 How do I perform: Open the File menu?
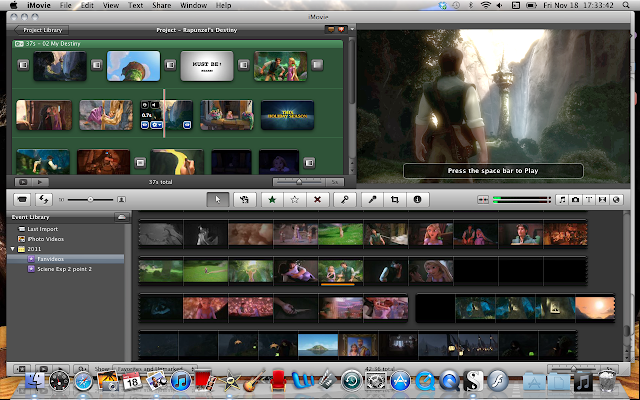[65, 5]
